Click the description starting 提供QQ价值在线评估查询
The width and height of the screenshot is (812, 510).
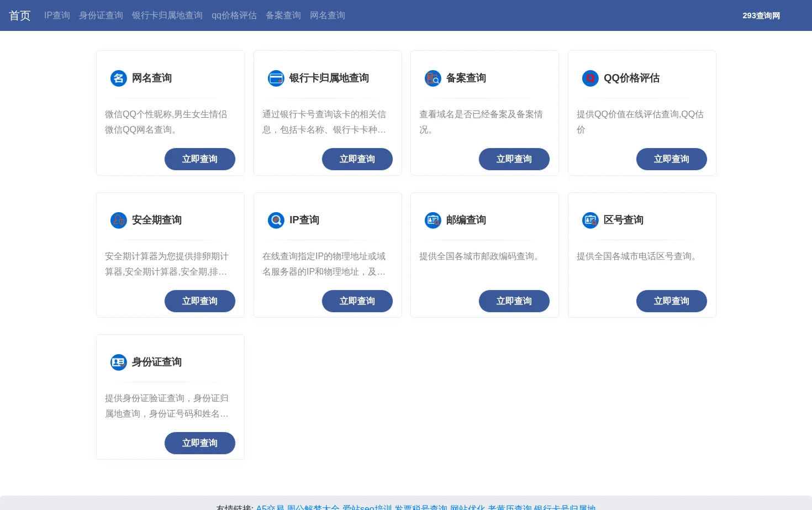tap(640, 122)
